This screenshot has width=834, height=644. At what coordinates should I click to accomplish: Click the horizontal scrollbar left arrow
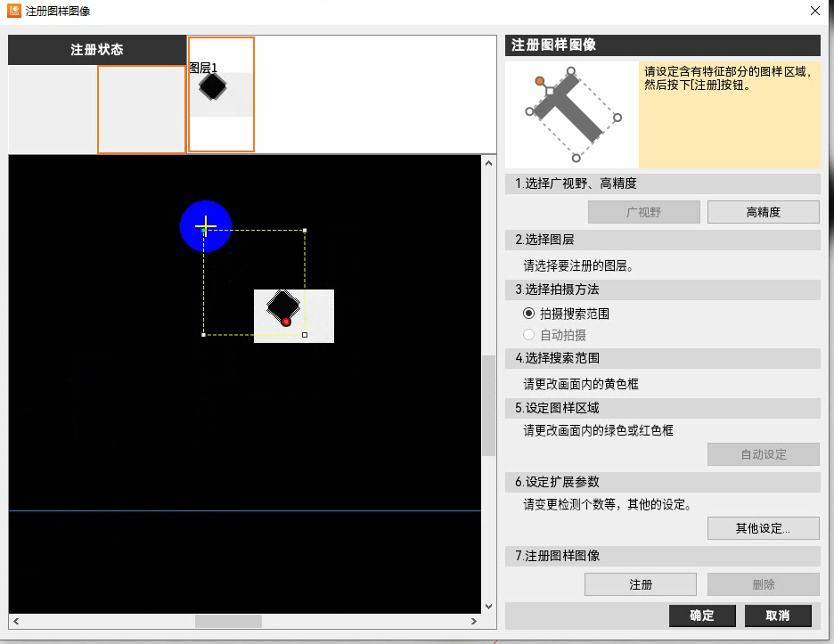pyautogui.click(x=16, y=621)
